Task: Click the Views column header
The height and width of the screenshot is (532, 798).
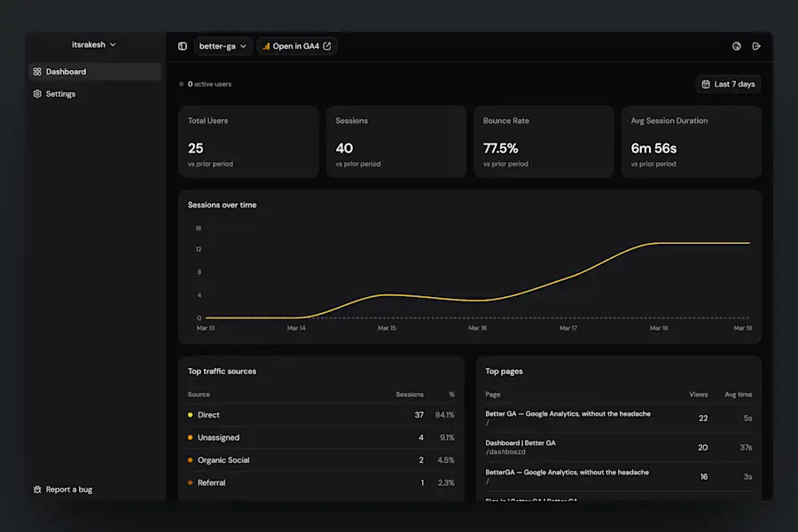Action: [699, 395]
